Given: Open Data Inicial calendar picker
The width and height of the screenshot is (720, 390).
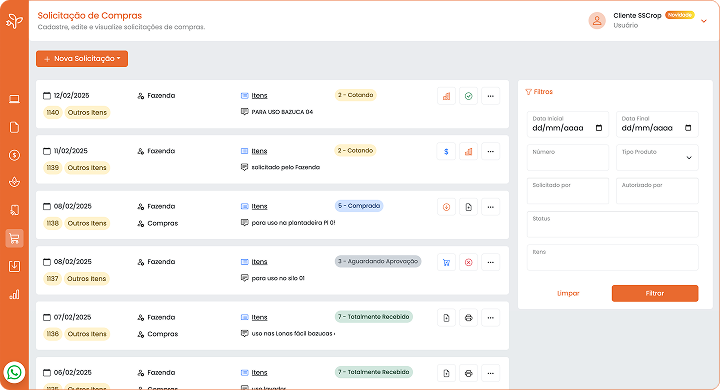Looking at the screenshot, I should 599,128.
